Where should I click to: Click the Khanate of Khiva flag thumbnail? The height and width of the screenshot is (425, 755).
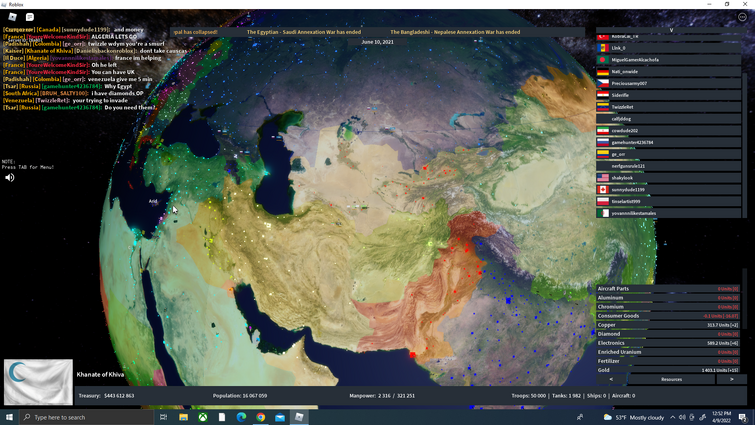(39, 382)
